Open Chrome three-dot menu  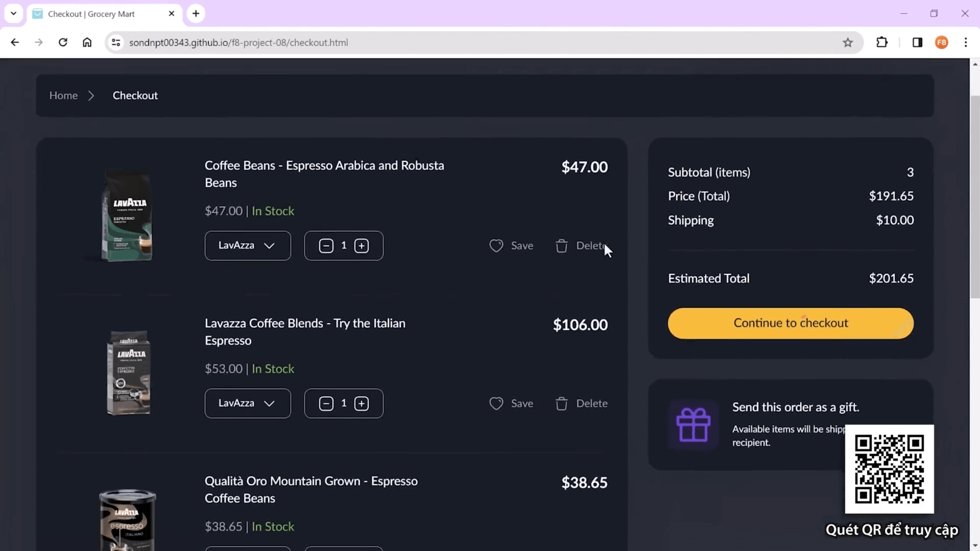pos(965,42)
